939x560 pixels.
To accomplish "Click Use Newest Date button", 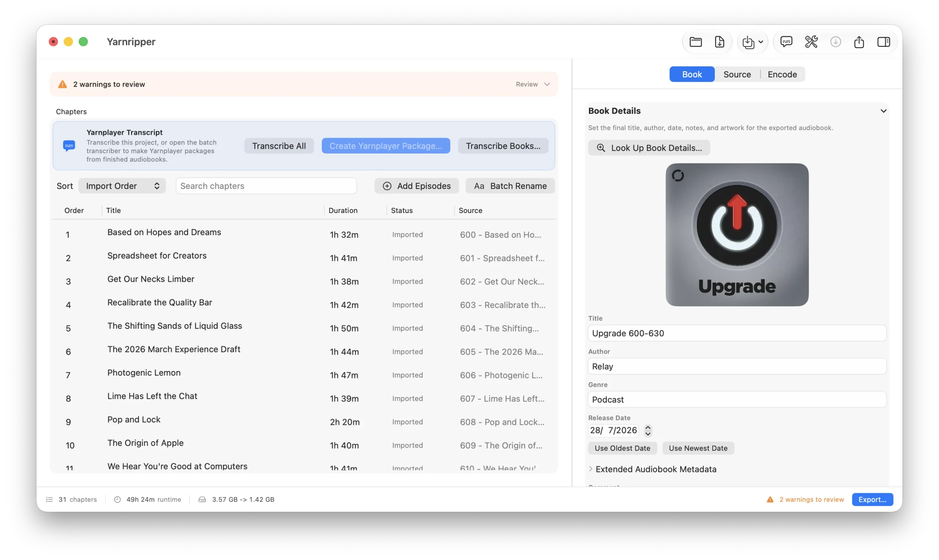I will click(698, 448).
